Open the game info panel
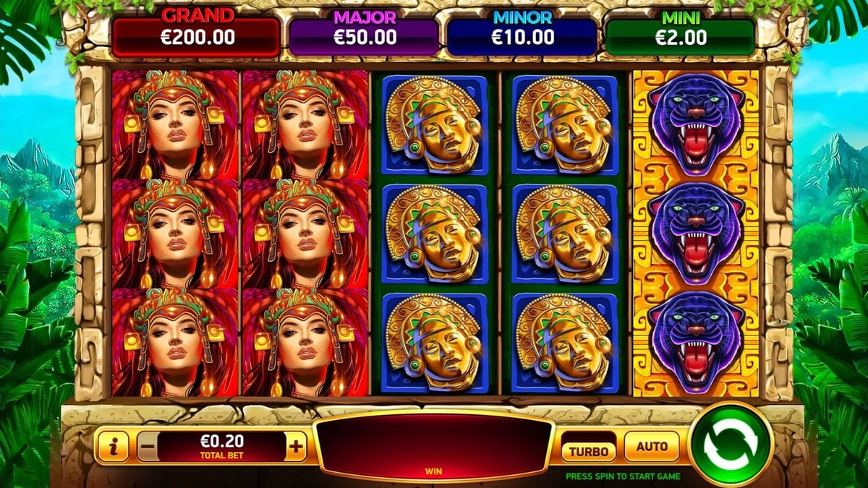The width and height of the screenshot is (868, 488). (x=114, y=447)
